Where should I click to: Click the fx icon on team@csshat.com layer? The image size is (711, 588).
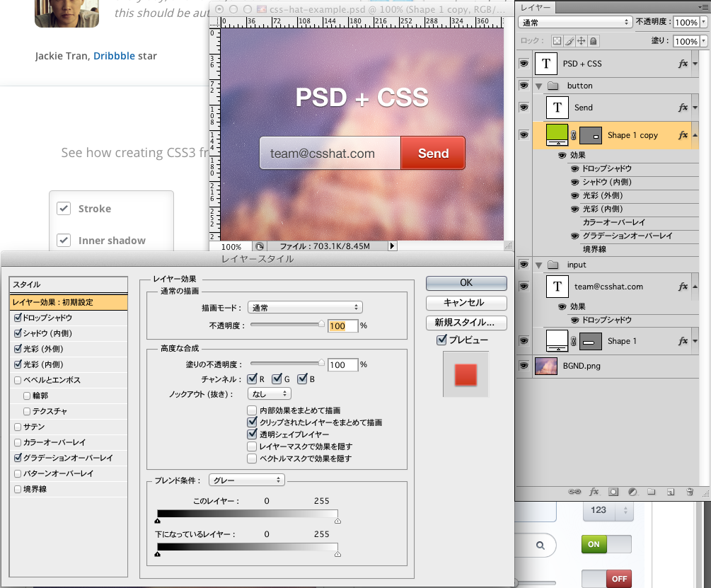tap(683, 287)
